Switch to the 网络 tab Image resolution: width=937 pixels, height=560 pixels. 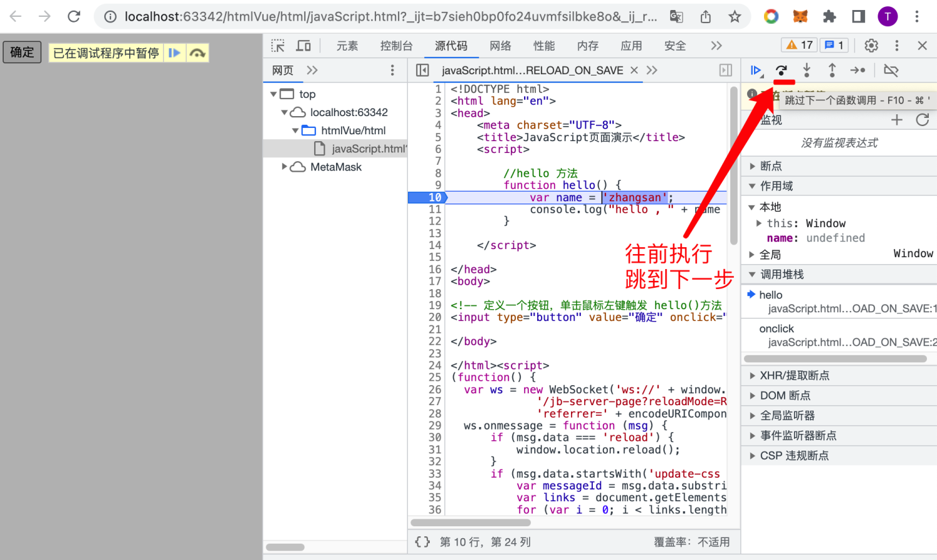pyautogui.click(x=500, y=46)
